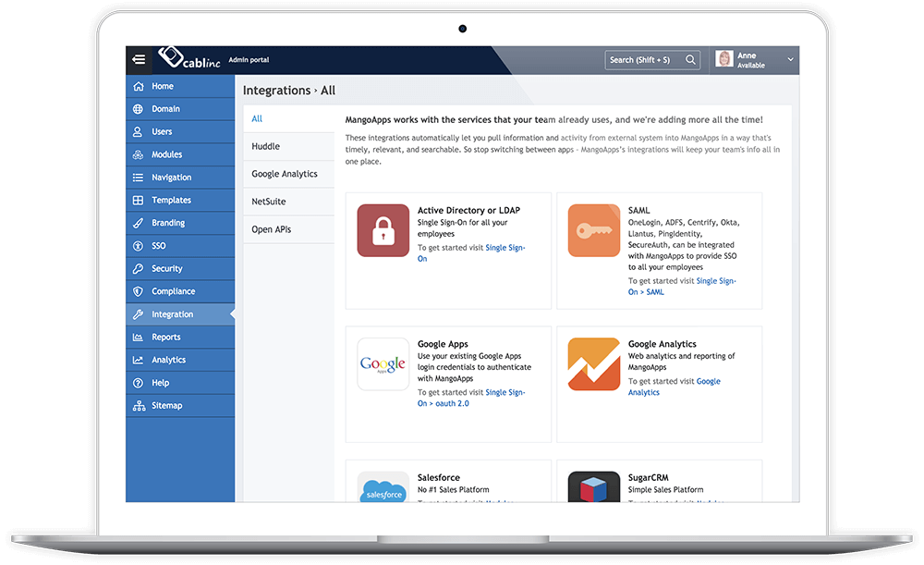Follow Single Sign-On > oauth 2.0 link
Image resolution: width=924 pixels, height=565 pixels.
point(505,393)
